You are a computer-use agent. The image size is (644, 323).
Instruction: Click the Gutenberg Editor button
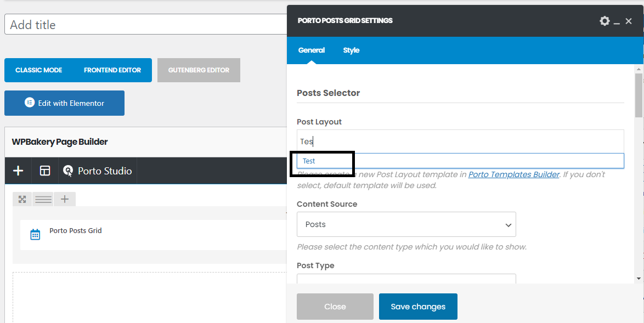199,70
